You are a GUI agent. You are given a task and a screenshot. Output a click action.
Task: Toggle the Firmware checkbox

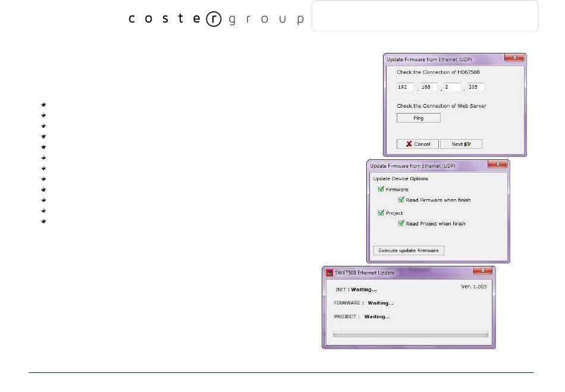tap(381, 189)
